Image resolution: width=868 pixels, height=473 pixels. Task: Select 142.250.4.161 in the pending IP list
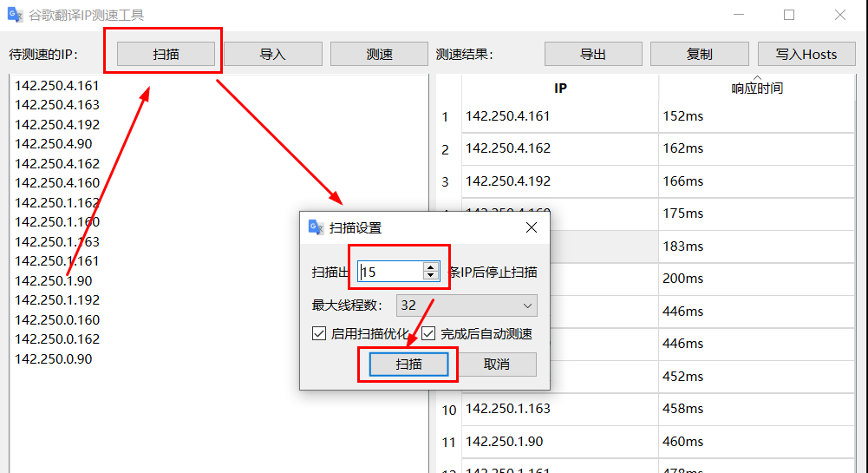(x=57, y=86)
